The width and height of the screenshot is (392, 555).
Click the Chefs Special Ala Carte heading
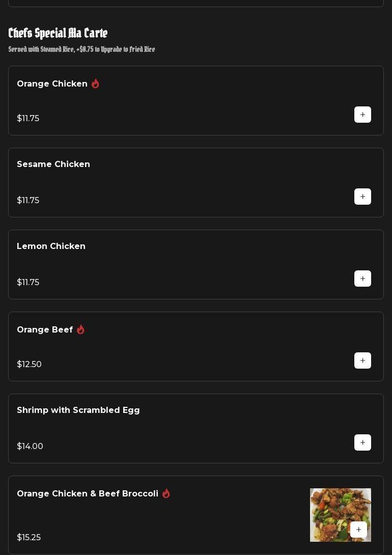click(x=58, y=34)
